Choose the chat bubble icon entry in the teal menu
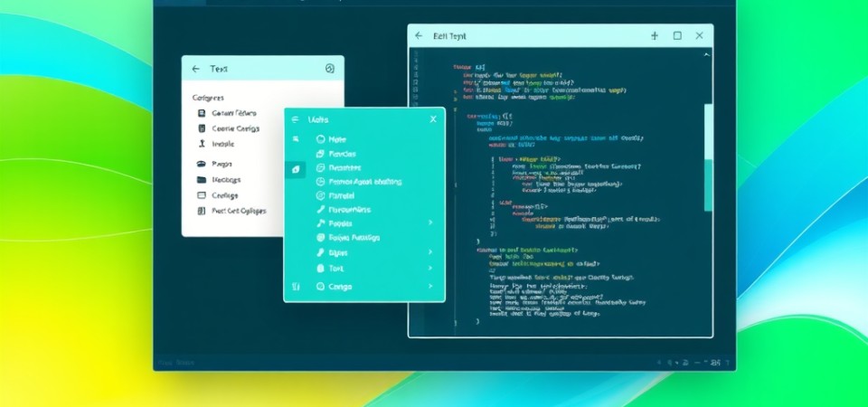Screen dimensions: 868x407 tap(337, 168)
